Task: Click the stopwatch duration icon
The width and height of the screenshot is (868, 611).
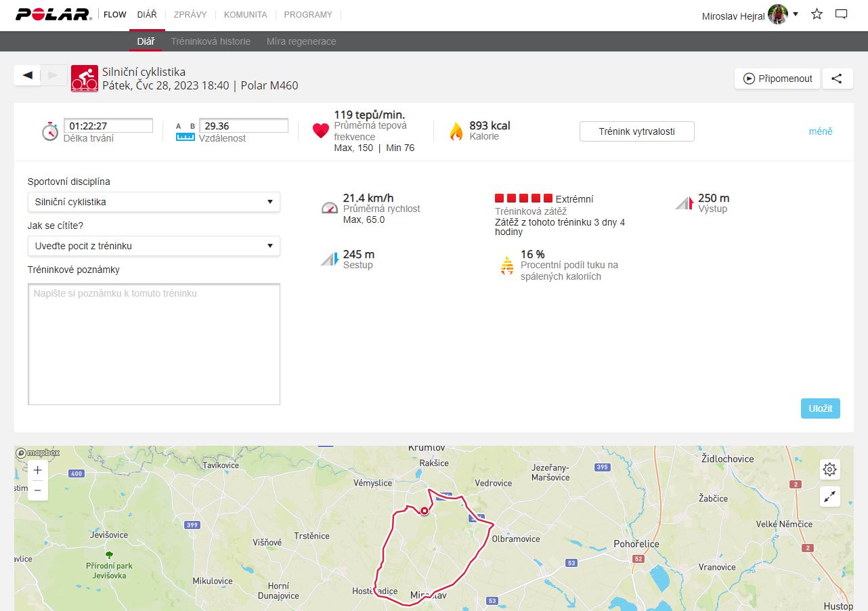Action: point(50,131)
